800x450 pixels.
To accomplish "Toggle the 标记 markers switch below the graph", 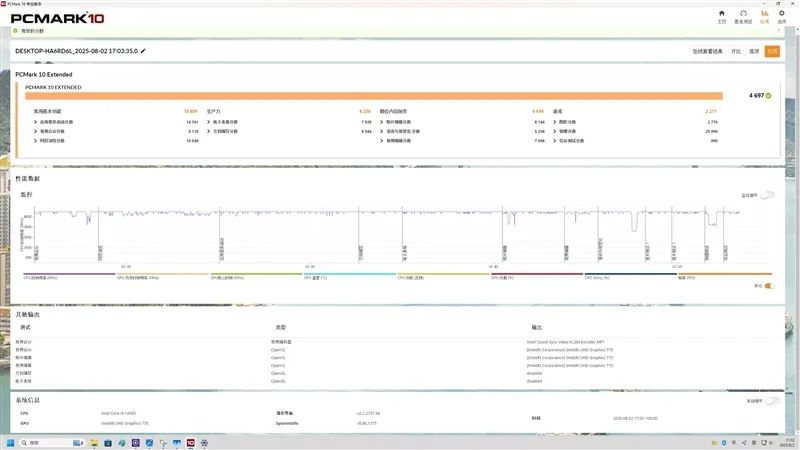I will [768, 286].
